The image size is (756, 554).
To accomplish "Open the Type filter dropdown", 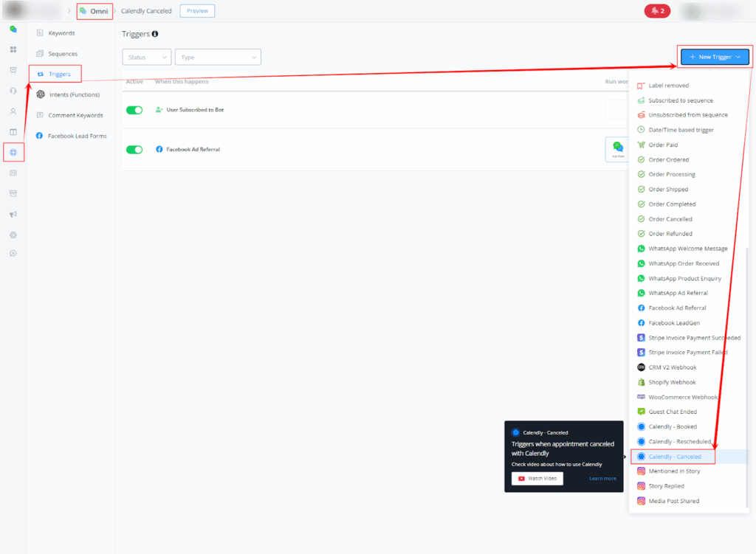I will (x=218, y=57).
